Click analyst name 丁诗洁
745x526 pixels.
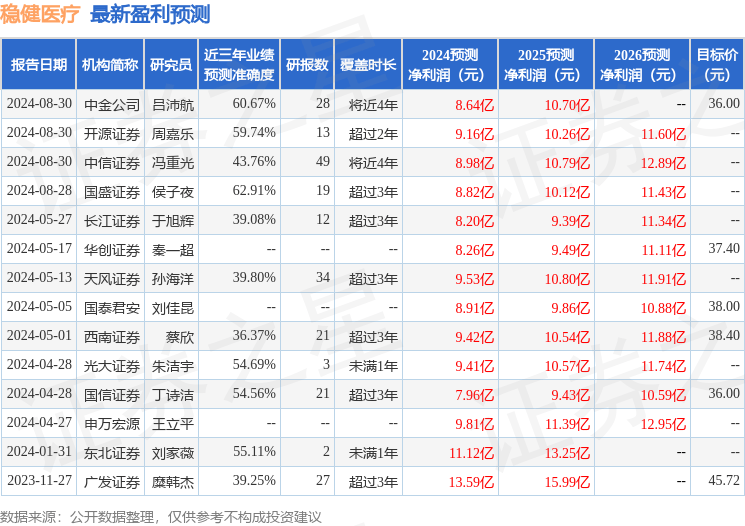pos(172,394)
